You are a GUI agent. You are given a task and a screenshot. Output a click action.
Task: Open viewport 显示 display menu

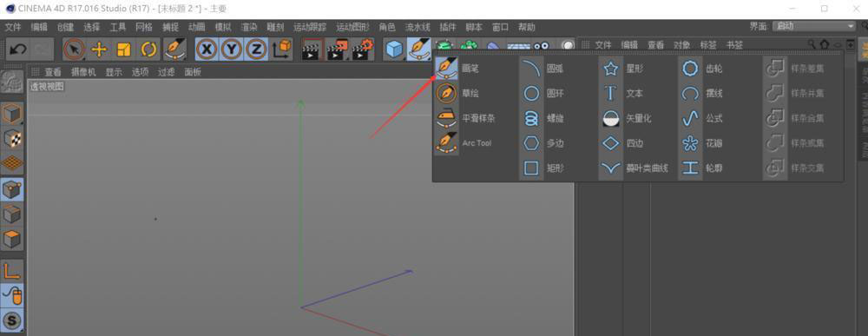coord(114,72)
